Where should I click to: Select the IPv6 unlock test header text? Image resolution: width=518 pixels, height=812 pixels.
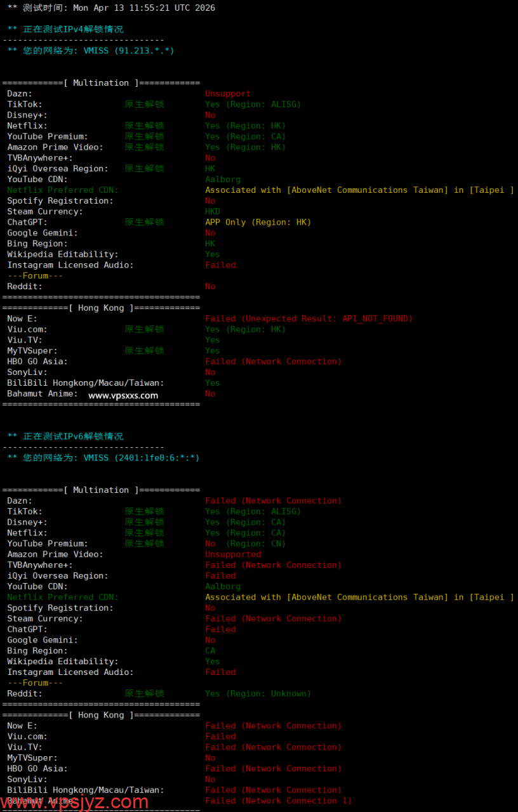click(65, 436)
